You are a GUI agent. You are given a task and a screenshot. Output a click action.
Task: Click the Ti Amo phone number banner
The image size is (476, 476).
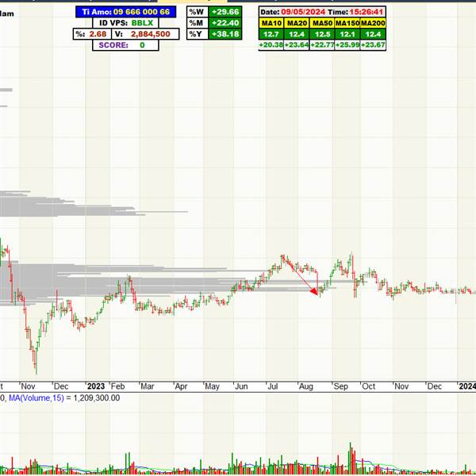coord(125,12)
